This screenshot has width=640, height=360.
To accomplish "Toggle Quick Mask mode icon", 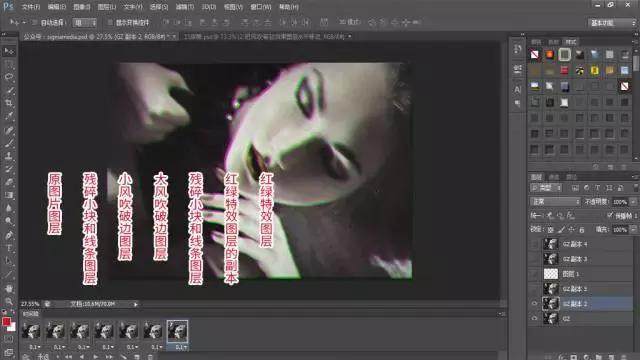I will tap(9, 339).
